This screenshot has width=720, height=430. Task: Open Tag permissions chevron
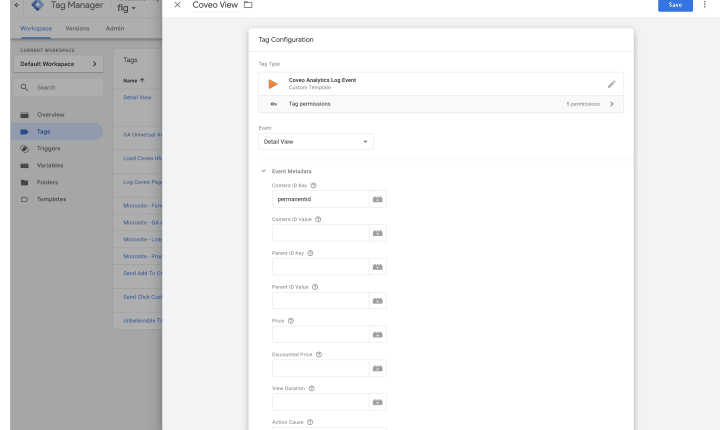612,104
